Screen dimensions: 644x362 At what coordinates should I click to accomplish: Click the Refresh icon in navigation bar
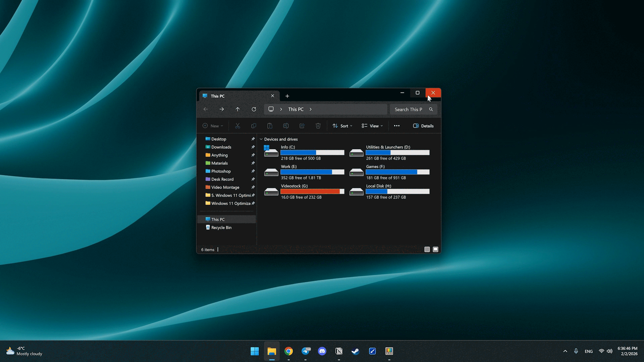click(254, 109)
